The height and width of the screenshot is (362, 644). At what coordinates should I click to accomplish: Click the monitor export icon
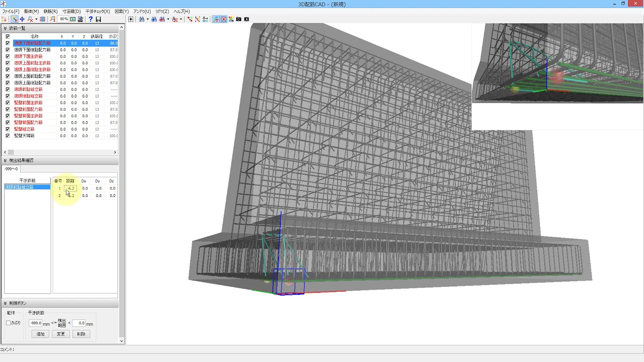80,19
